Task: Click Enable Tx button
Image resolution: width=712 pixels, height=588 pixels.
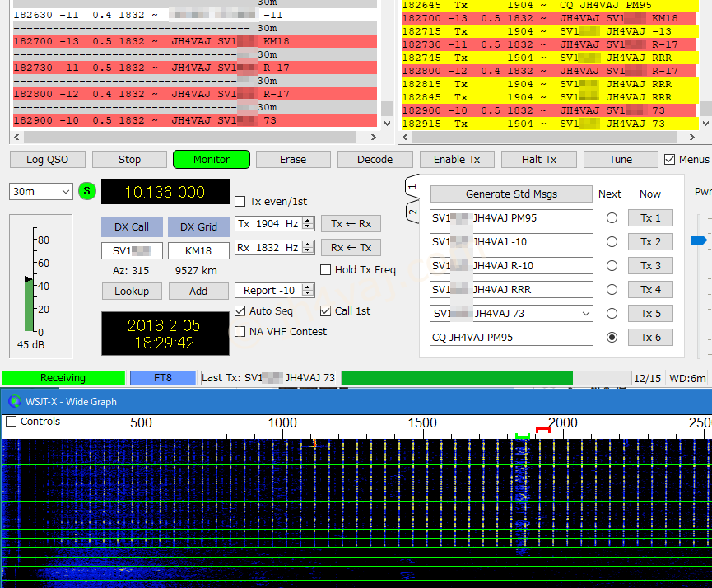Action: [457, 160]
